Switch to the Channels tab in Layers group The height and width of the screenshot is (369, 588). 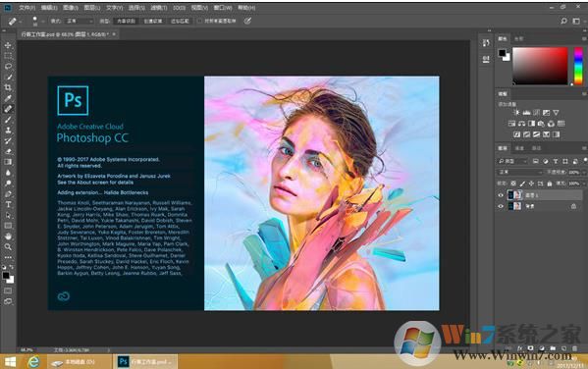[519, 148]
